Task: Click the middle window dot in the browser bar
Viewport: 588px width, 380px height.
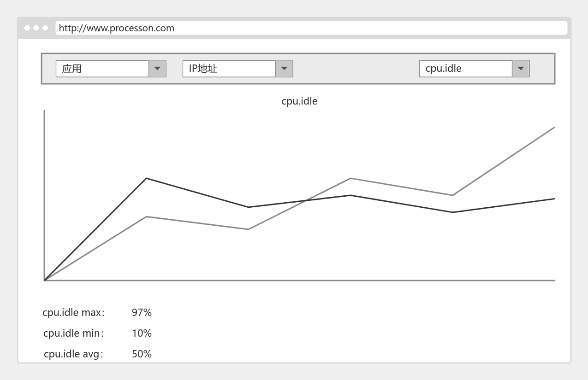Action: [x=36, y=28]
